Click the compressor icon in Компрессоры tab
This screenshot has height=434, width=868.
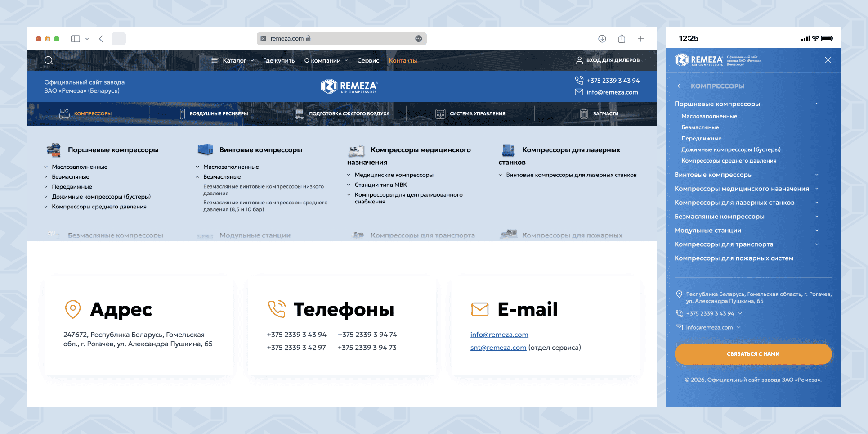[64, 113]
